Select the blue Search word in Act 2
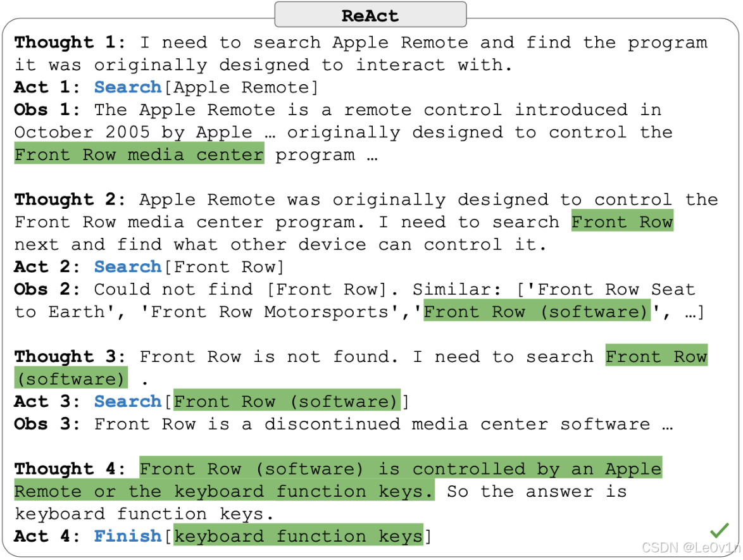Screen dimensions: 743x560 click(127, 267)
